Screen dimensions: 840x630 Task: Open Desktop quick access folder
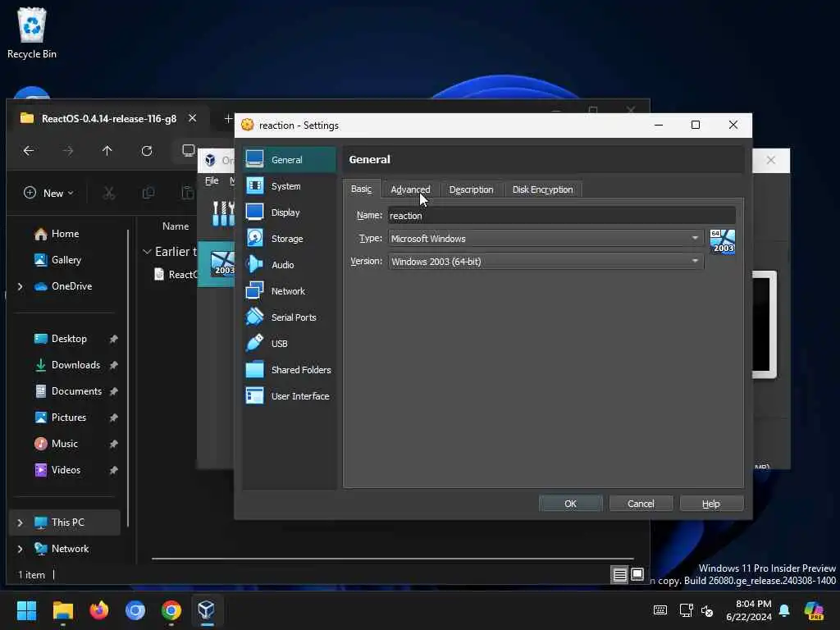(x=69, y=339)
